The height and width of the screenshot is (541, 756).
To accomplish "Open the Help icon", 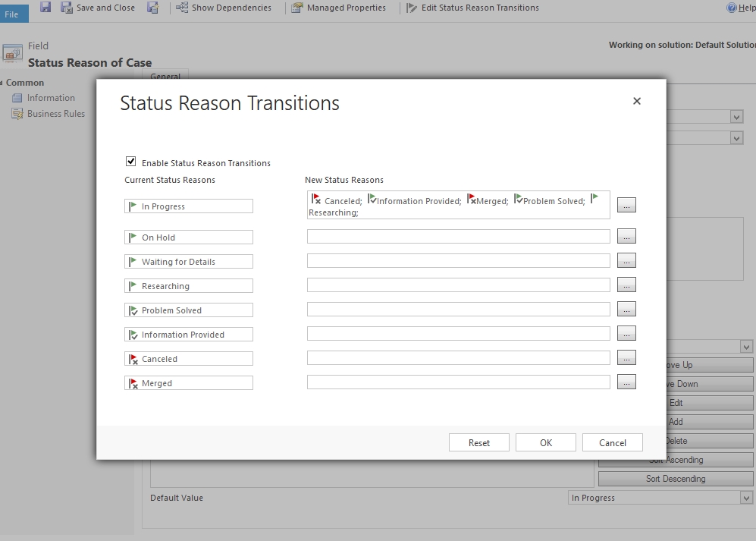I will point(732,8).
